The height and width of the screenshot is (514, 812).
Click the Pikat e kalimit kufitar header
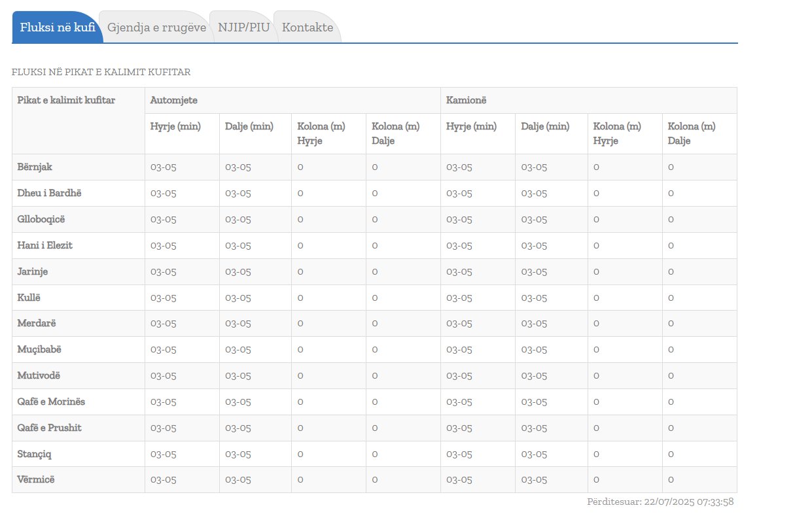66,100
